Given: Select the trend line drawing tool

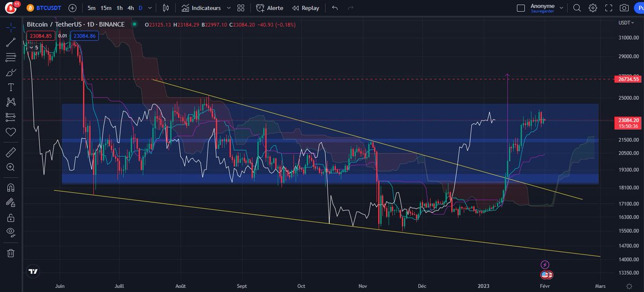Looking at the screenshot, I should (x=11, y=42).
